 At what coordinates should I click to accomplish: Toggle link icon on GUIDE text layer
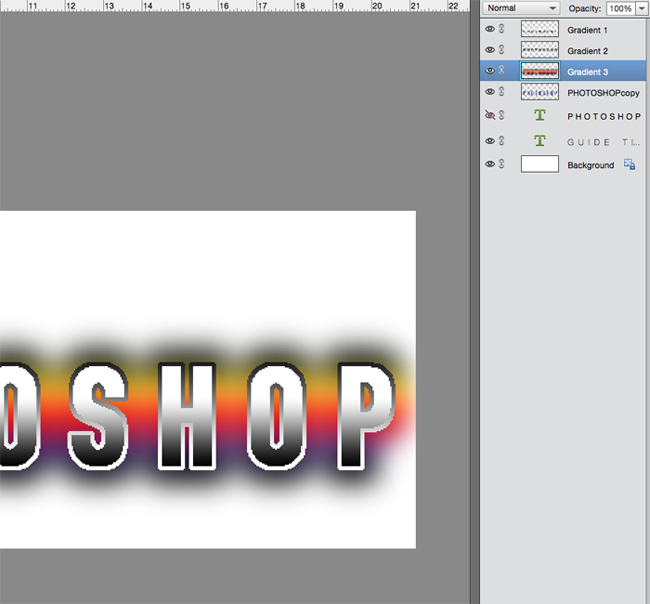(x=502, y=141)
